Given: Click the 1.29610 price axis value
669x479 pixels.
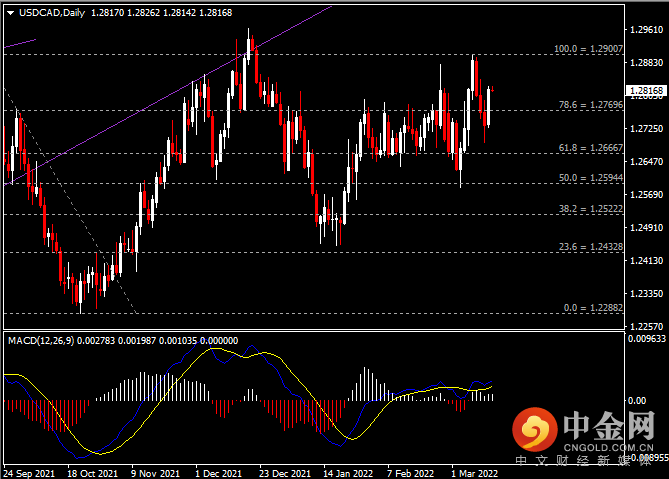Looking at the screenshot, I should click(x=646, y=29).
